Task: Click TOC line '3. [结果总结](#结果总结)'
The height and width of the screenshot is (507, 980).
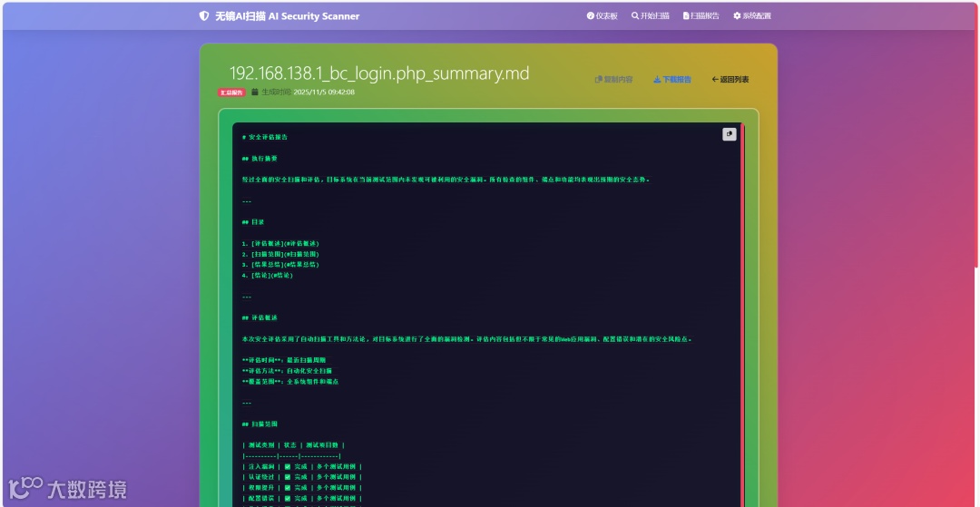Action: [280, 265]
